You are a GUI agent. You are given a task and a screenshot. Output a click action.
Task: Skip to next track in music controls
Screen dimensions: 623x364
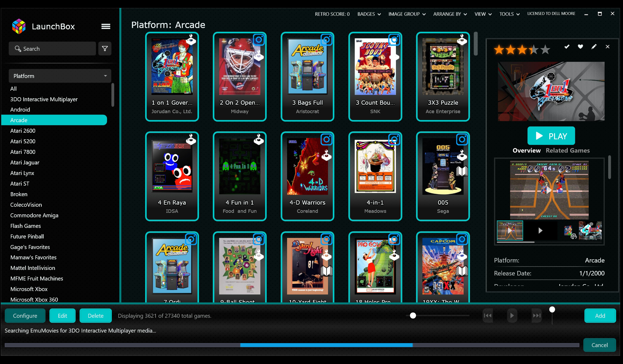pos(537,315)
